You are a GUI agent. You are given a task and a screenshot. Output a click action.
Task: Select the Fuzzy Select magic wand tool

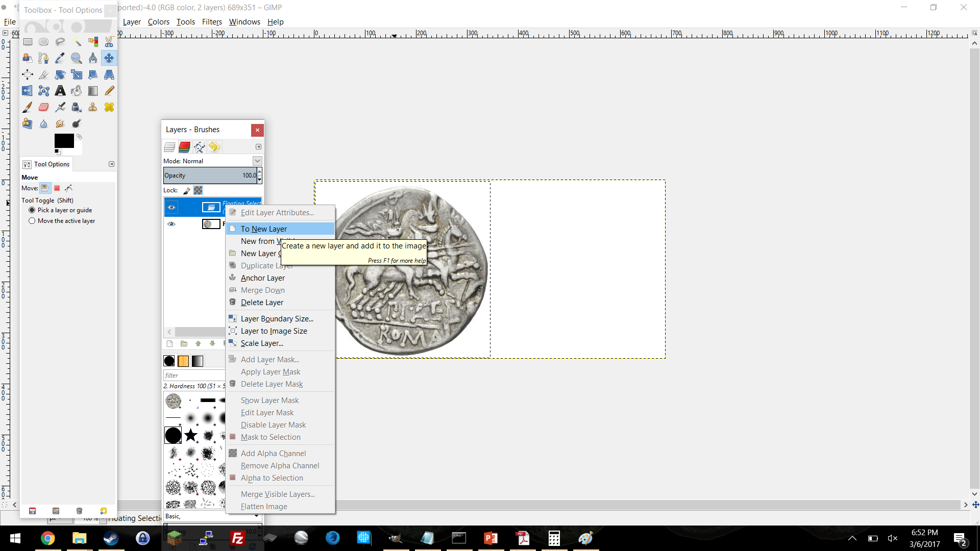[x=77, y=42]
